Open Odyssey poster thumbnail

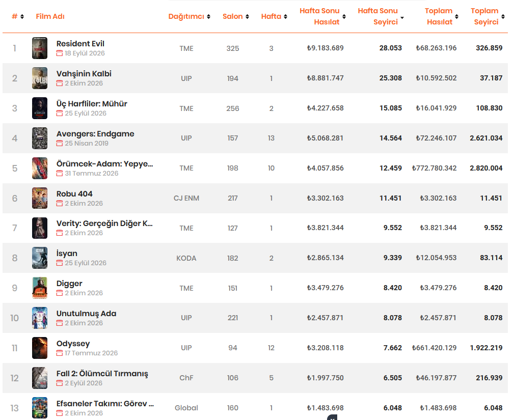pyautogui.click(x=40, y=348)
